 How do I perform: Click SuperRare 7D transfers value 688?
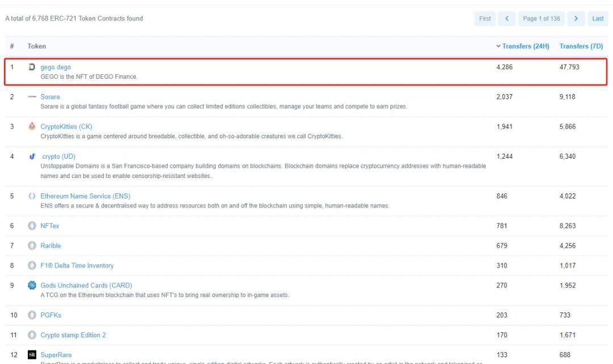(x=565, y=355)
